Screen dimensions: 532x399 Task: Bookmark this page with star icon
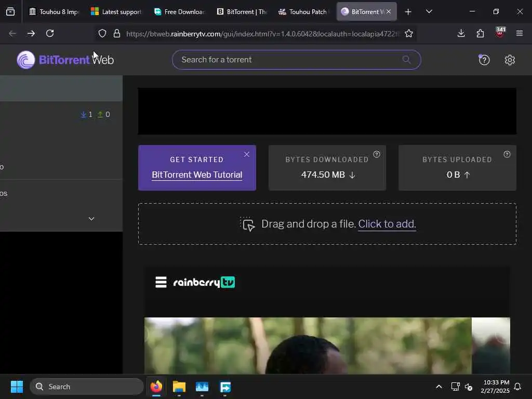(409, 33)
